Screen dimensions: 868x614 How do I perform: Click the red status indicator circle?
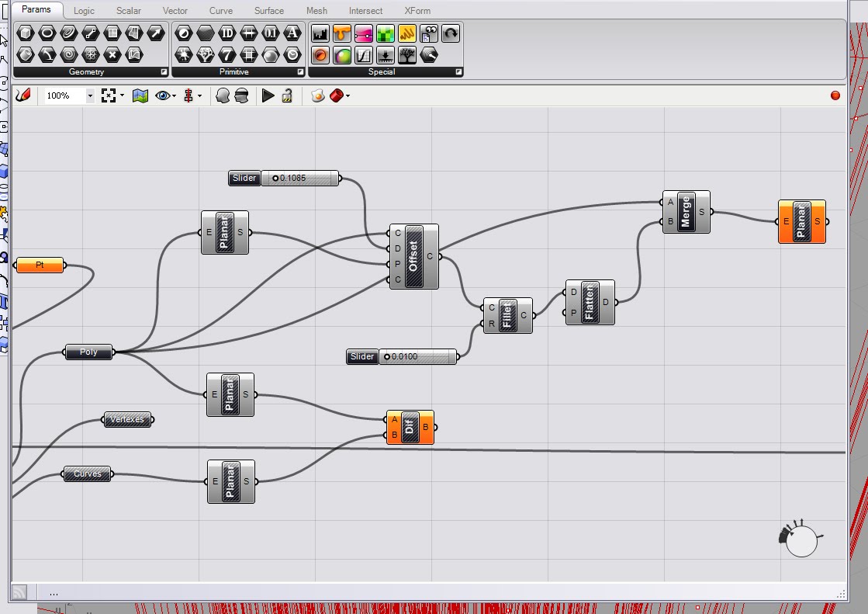835,95
